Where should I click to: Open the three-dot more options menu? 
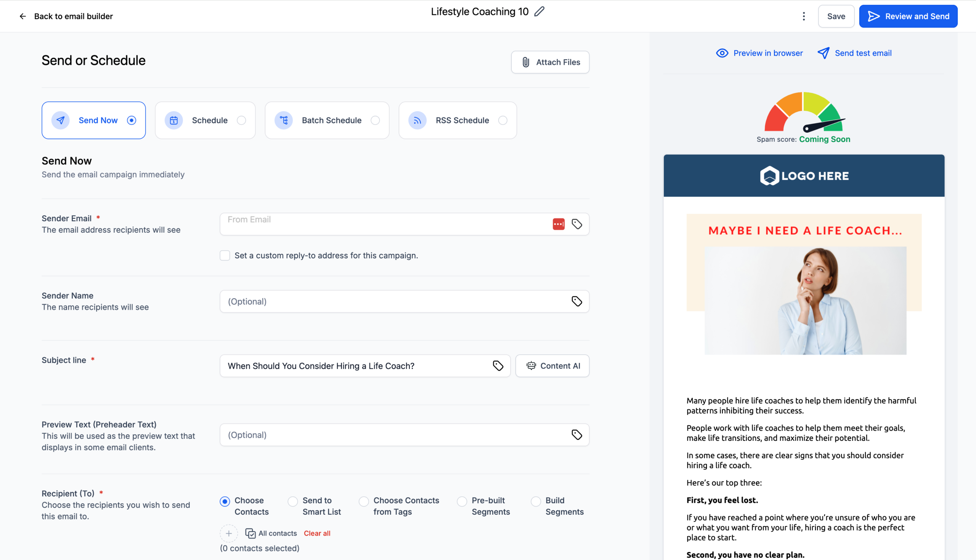coord(804,16)
